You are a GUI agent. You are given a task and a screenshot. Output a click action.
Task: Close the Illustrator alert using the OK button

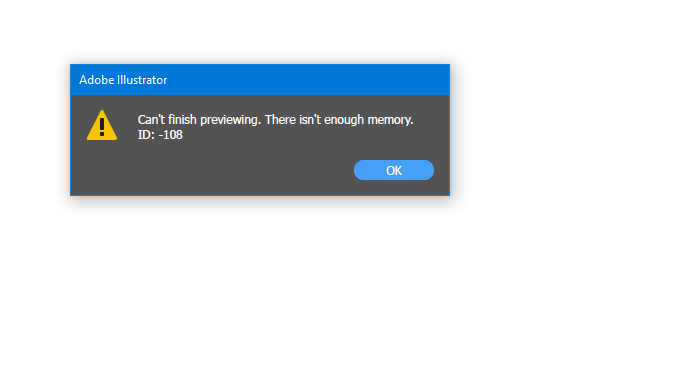pos(393,170)
